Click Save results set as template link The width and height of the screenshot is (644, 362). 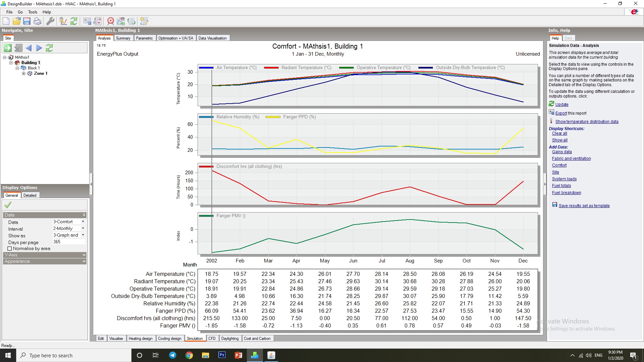click(584, 206)
